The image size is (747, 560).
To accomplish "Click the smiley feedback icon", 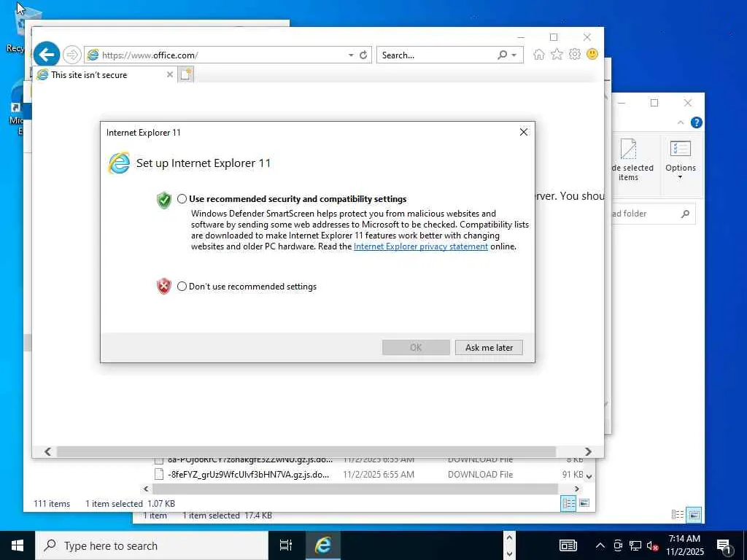I will [x=592, y=54].
